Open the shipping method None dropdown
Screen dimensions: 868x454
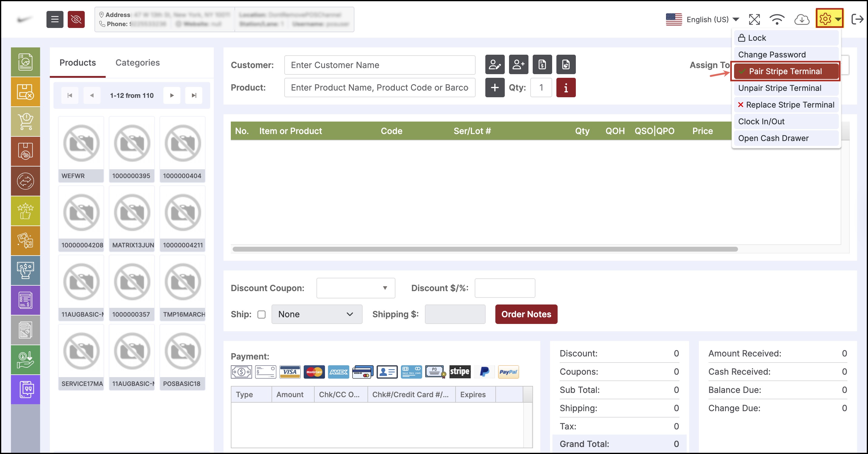(316, 314)
